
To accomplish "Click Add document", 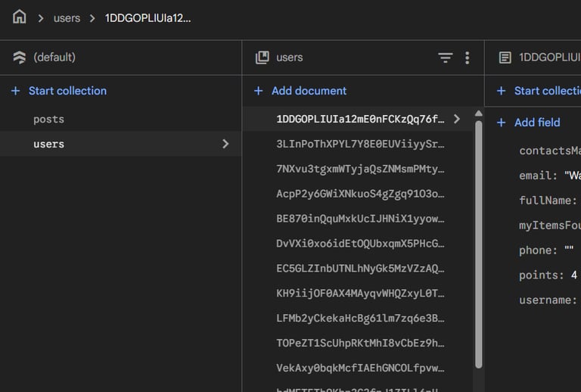I will [x=309, y=91].
